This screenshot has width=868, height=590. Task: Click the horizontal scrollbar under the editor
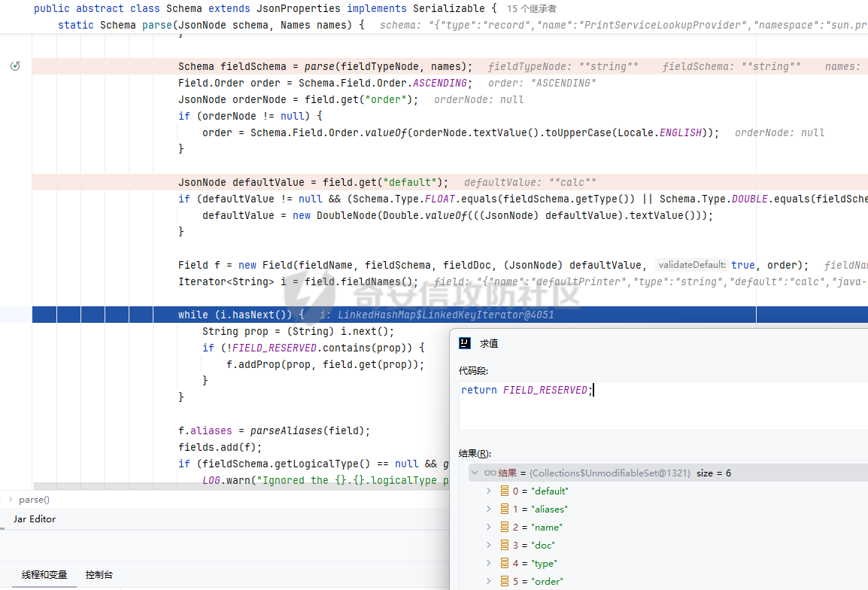[x=241, y=486]
